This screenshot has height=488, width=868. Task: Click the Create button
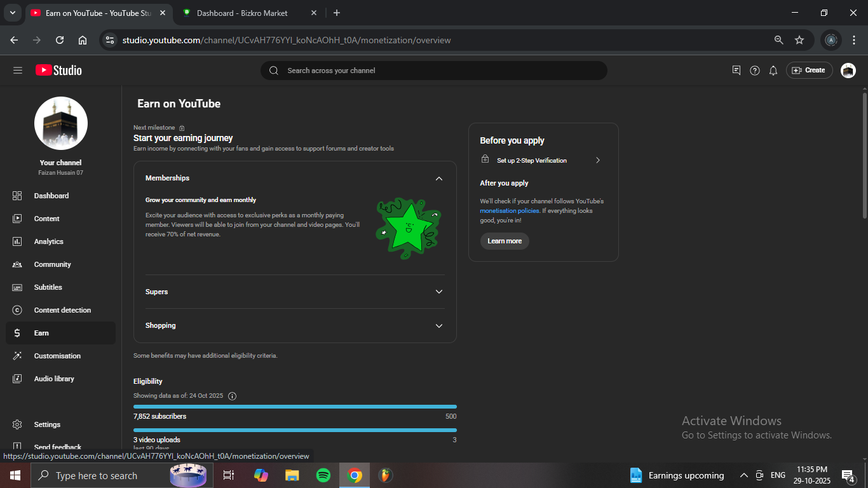[808, 71]
